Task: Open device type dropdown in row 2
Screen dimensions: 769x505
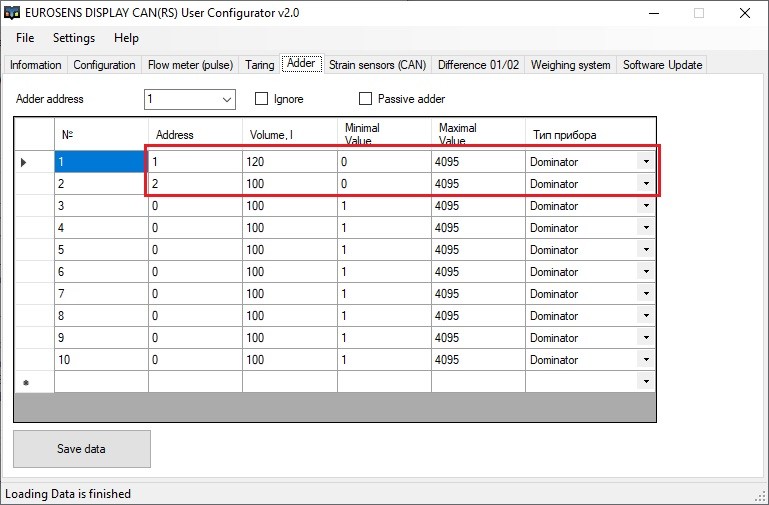Action: click(646, 184)
